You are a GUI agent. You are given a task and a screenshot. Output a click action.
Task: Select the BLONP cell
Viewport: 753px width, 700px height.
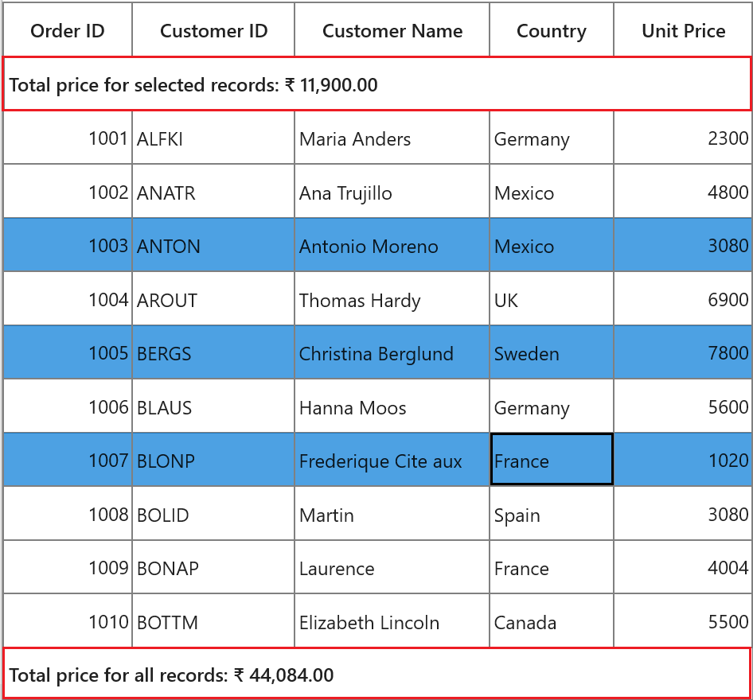tap(213, 460)
